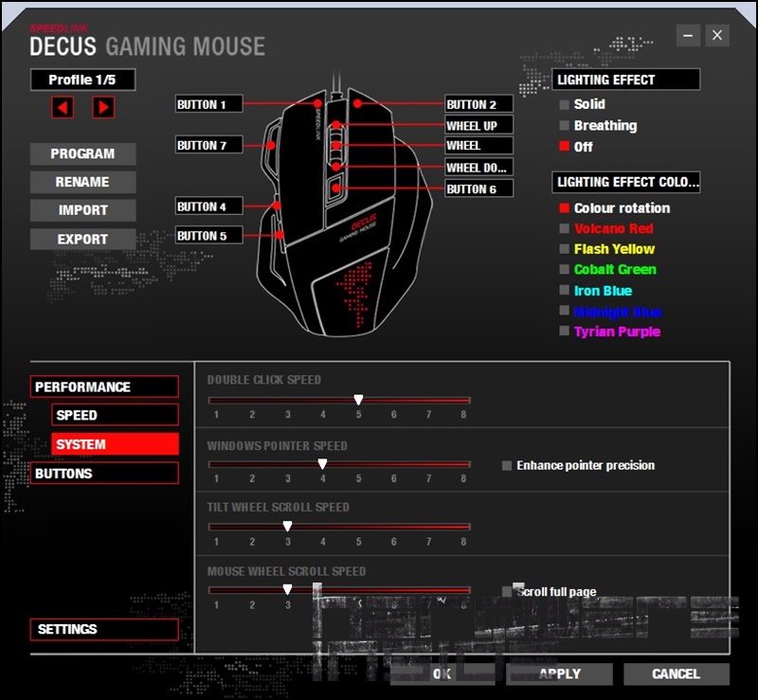Click the Double Click Speed slider handle
758x700 pixels.
358,401
